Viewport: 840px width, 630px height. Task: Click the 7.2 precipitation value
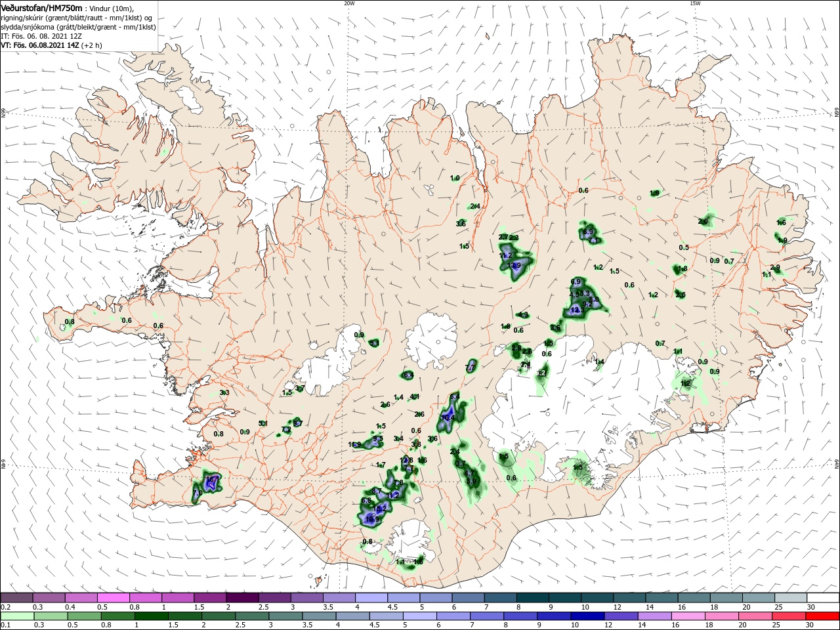285,430
